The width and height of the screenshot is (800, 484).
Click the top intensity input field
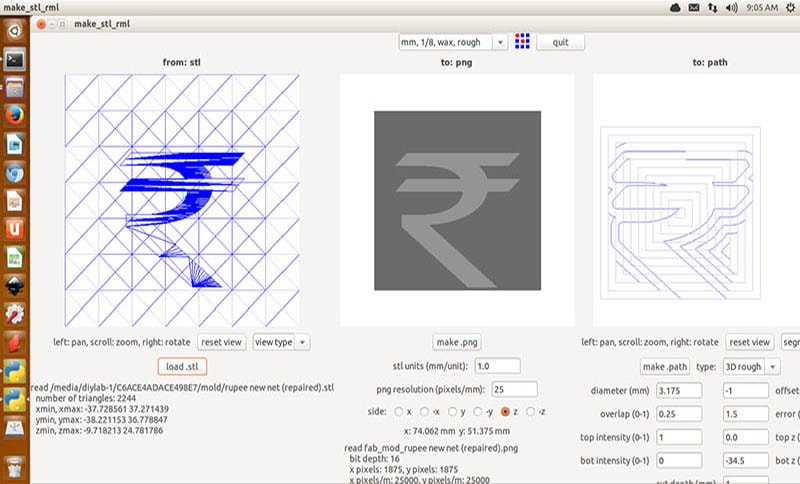click(x=679, y=438)
